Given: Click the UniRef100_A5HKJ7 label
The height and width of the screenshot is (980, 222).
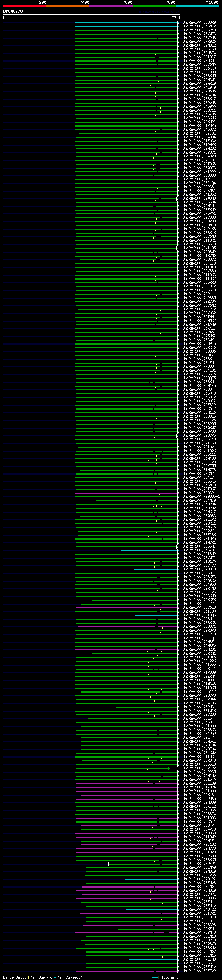Looking at the screenshot, I should click(199, 512).
